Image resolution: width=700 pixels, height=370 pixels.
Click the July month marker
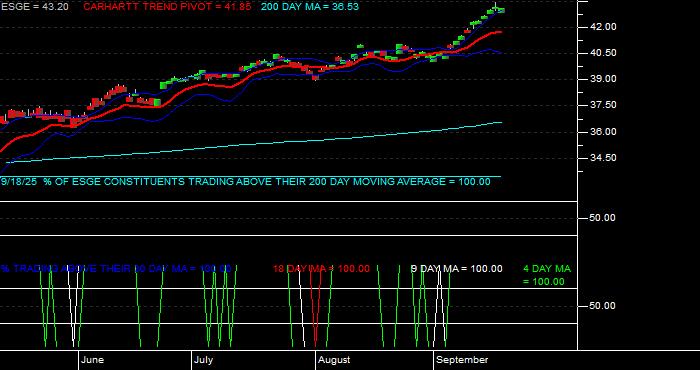click(x=204, y=360)
